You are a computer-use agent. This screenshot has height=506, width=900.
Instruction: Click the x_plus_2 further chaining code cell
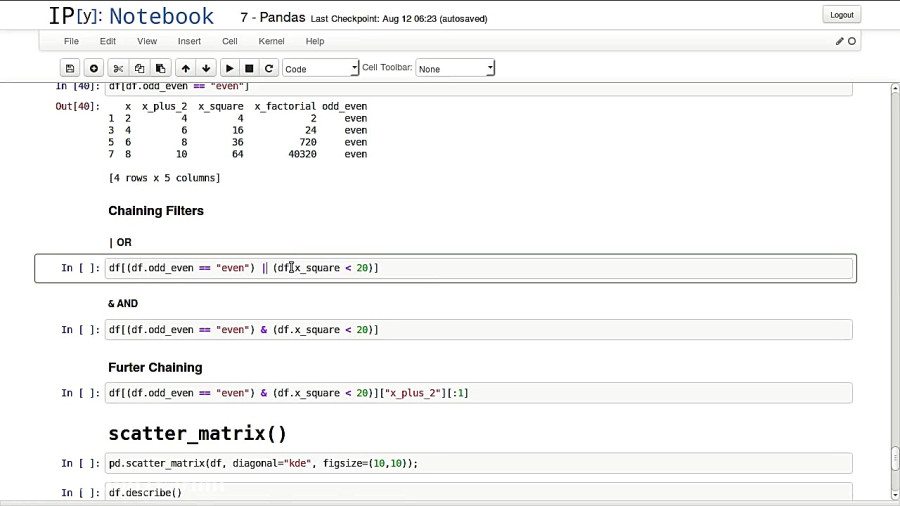click(479, 393)
